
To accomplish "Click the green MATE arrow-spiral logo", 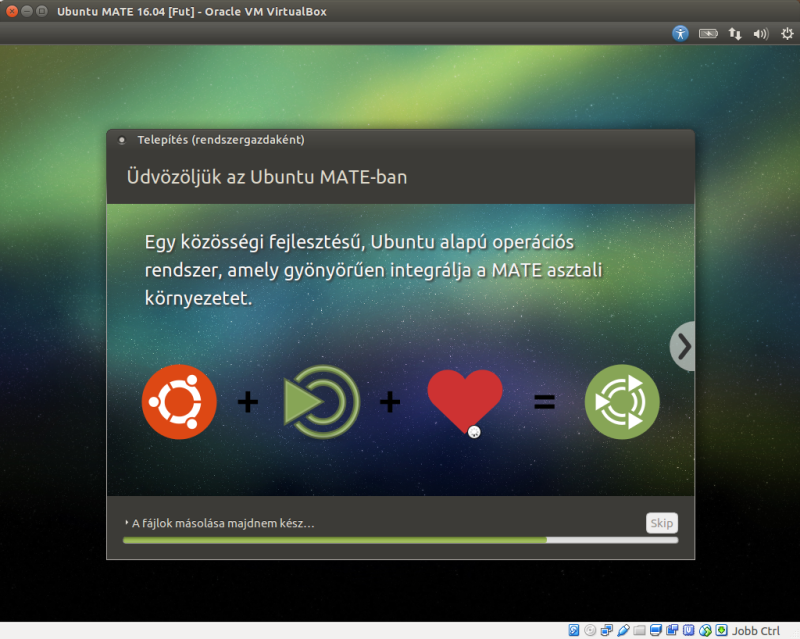I will (321, 402).
